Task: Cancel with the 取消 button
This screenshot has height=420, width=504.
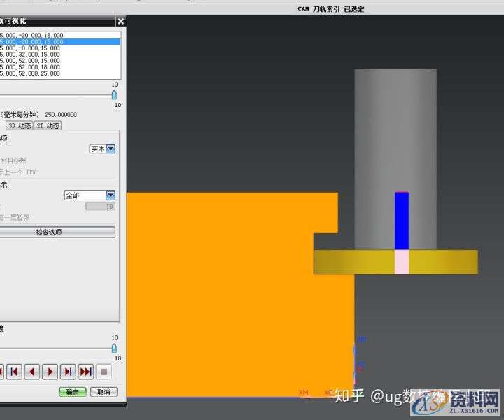Action: 103,392
